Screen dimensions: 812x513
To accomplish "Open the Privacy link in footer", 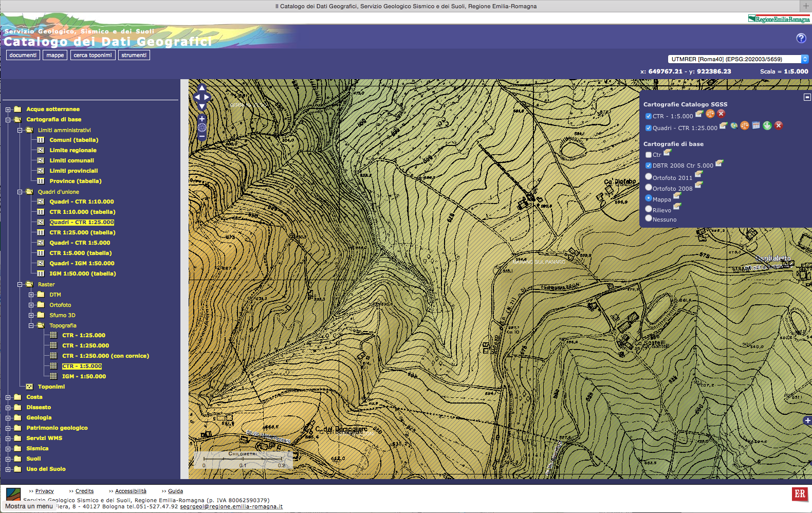I will (44, 491).
